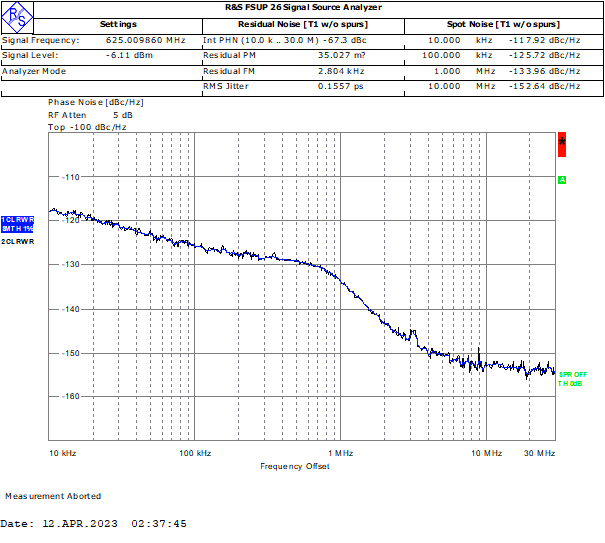
Task: Click the 1 MHz x-axis label
Action: click(341, 453)
